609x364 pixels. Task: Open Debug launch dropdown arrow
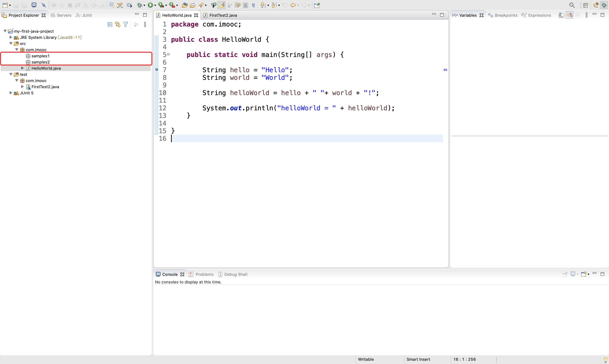coord(144,5)
